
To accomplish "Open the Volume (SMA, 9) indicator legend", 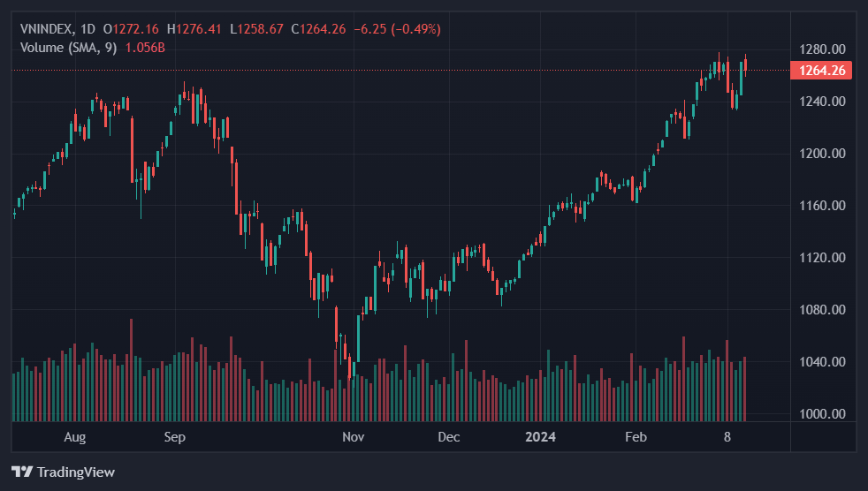I will coord(69,47).
